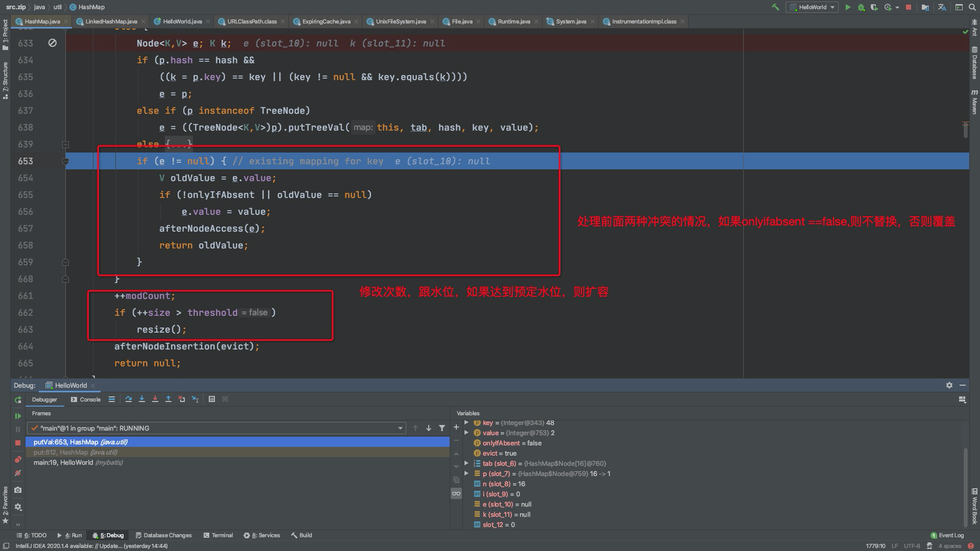This screenshot has width=980, height=551.
Task: Click the Profiler run icon
Action: click(x=888, y=7)
